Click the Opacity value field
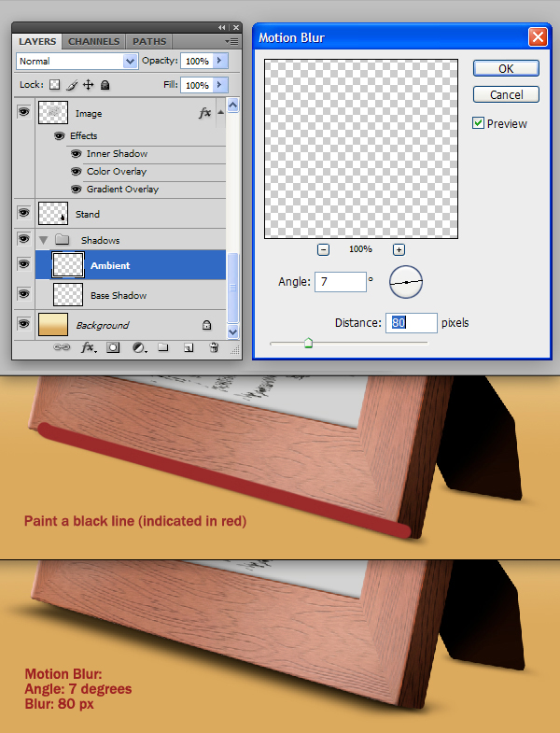The height and width of the screenshot is (733, 560). (x=197, y=62)
